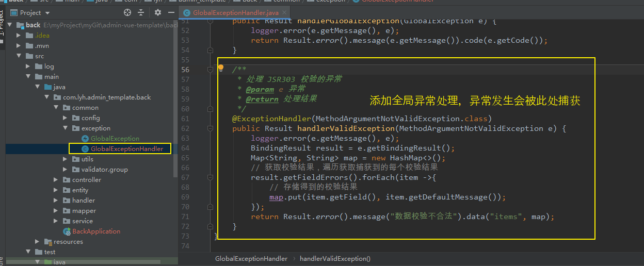Expand the .idea folder
The height and width of the screenshot is (266, 644).
(20, 35)
